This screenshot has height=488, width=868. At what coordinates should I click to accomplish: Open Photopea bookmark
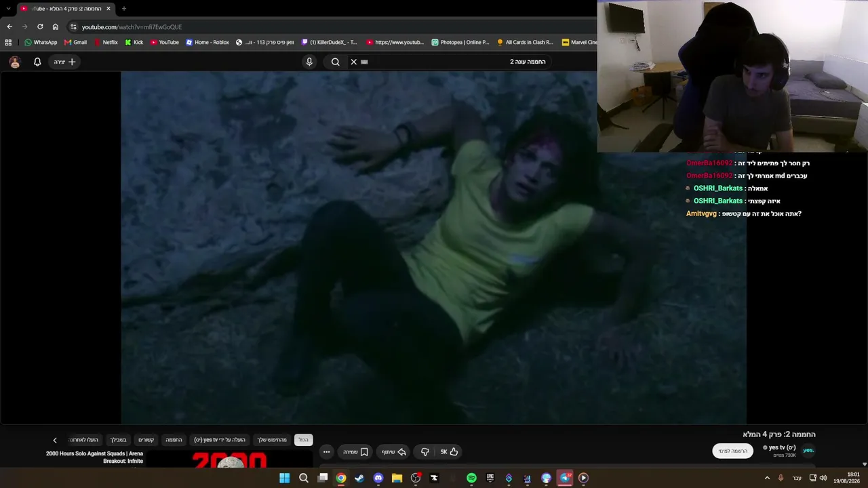pos(460,42)
